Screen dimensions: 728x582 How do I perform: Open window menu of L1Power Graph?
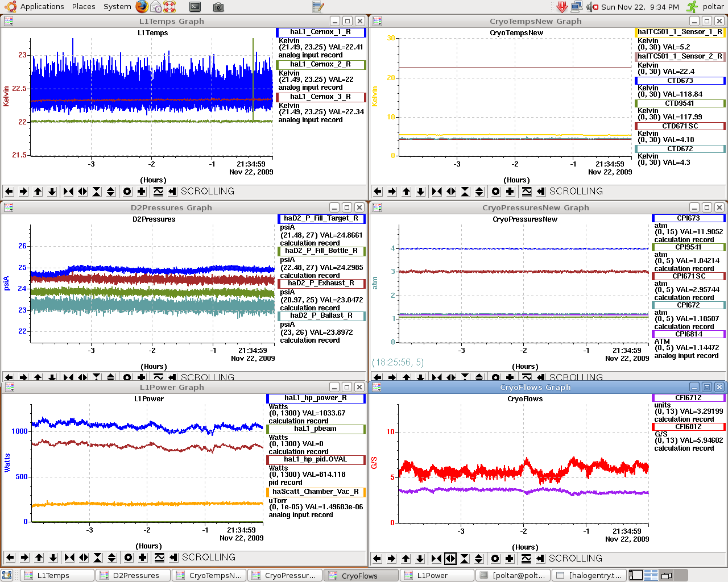coord(9,387)
